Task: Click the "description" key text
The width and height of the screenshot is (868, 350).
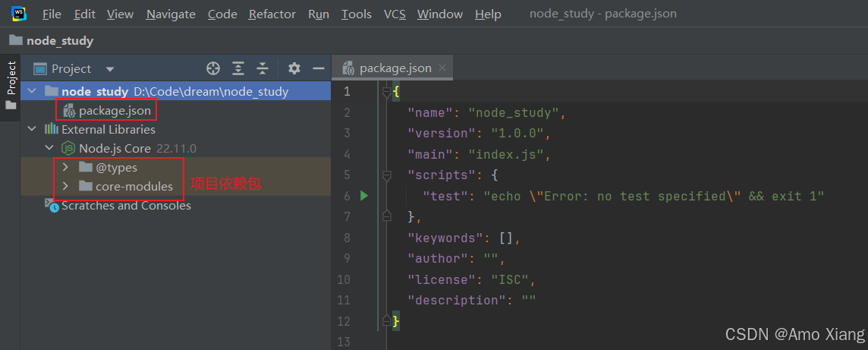Action: [457, 300]
